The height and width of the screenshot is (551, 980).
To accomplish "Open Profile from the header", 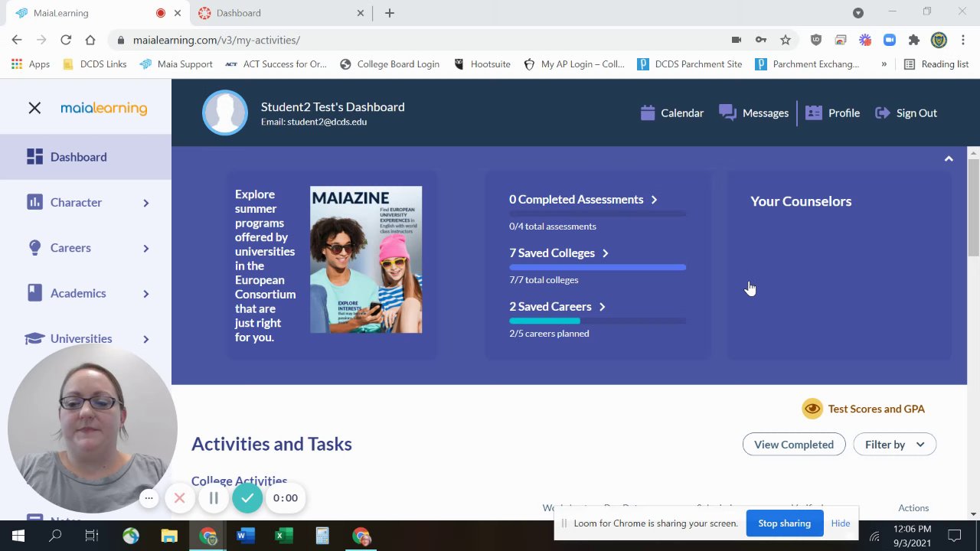I will [x=832, y=113].
